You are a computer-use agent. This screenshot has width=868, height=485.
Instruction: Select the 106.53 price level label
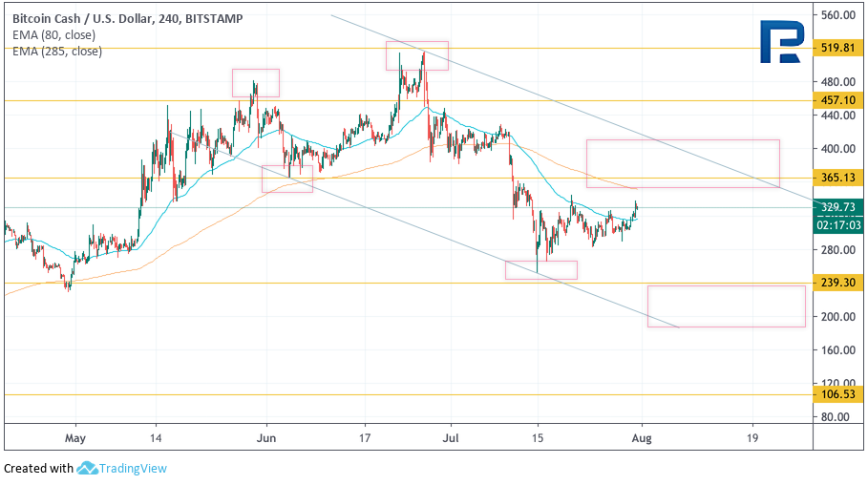tap(836, 394)
